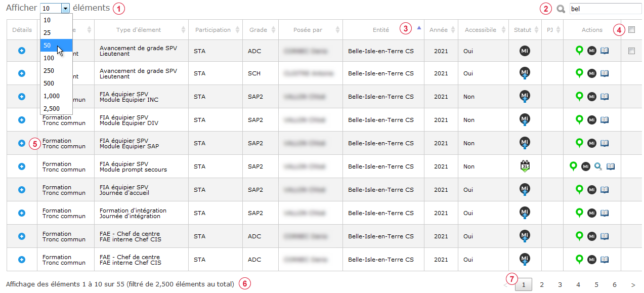The height and width of the screenshot is (293, 644).
Task: Click the green map pin in first row
Action: pyautogui.click(x=580, y=50)
